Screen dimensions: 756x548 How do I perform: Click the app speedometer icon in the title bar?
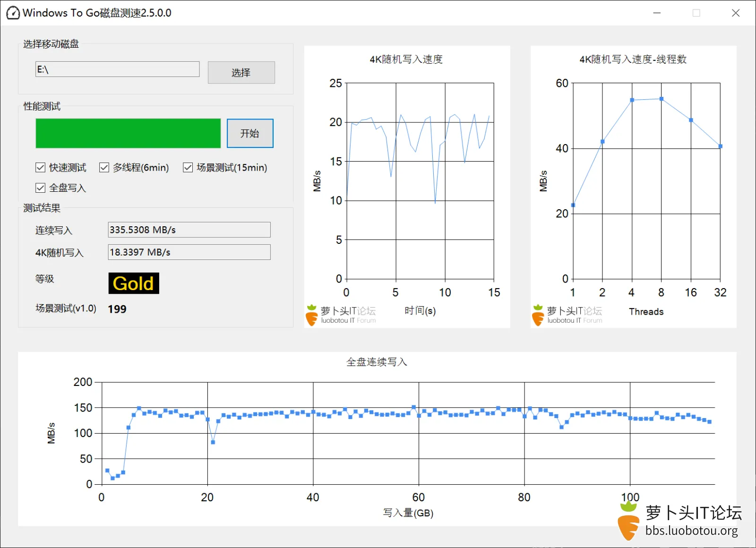13,13
